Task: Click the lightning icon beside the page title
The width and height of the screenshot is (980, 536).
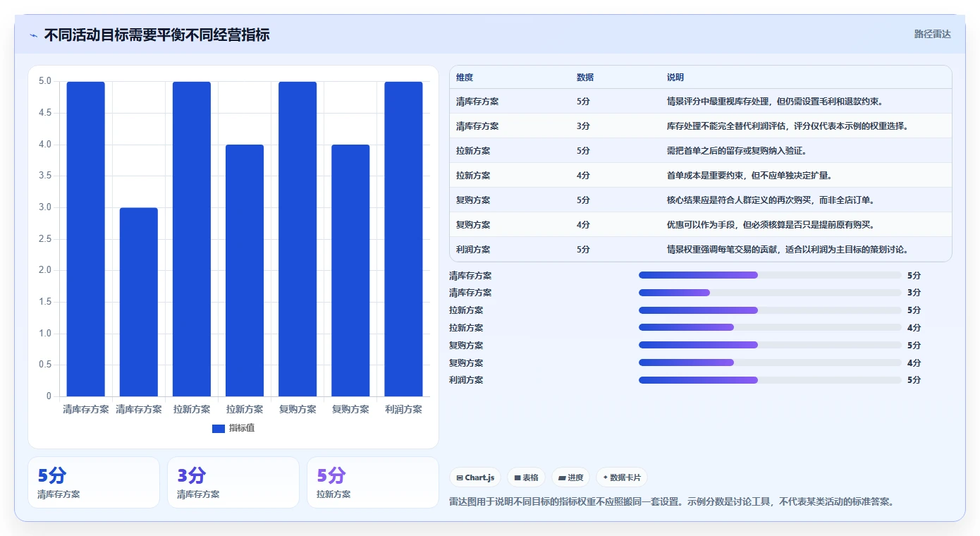Action: click(x=33, y=35)
